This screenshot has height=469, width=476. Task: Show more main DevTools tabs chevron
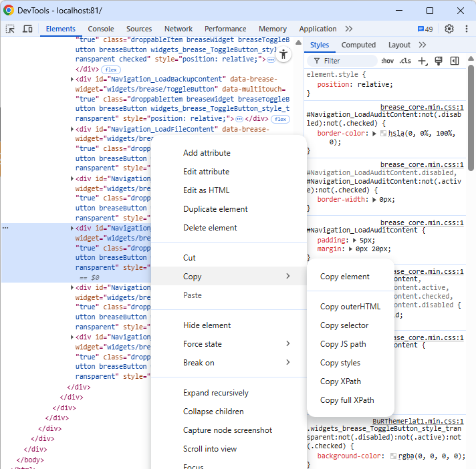pyautogui.click(x=348, y=29)
